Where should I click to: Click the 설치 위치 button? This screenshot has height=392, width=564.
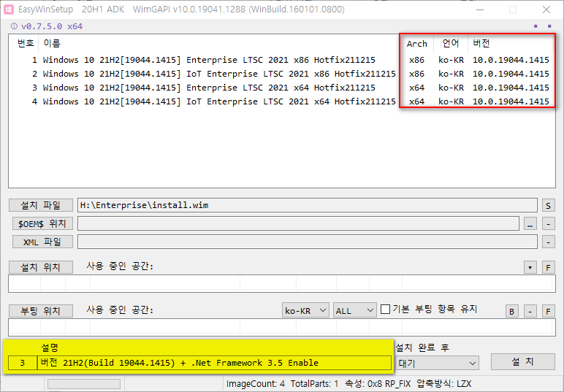point(41,267)
